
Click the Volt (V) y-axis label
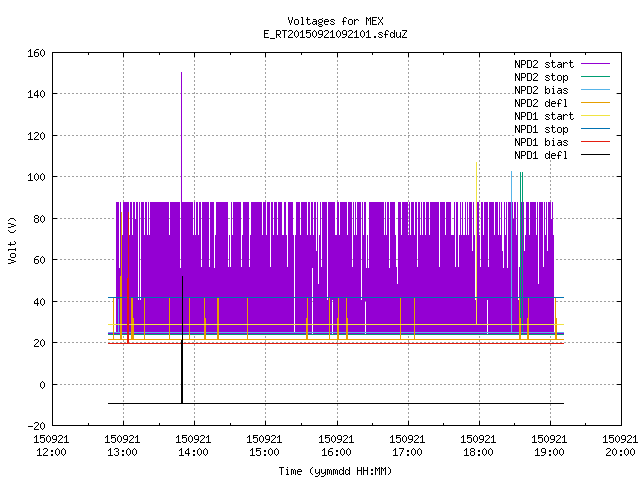click(13, 240)
